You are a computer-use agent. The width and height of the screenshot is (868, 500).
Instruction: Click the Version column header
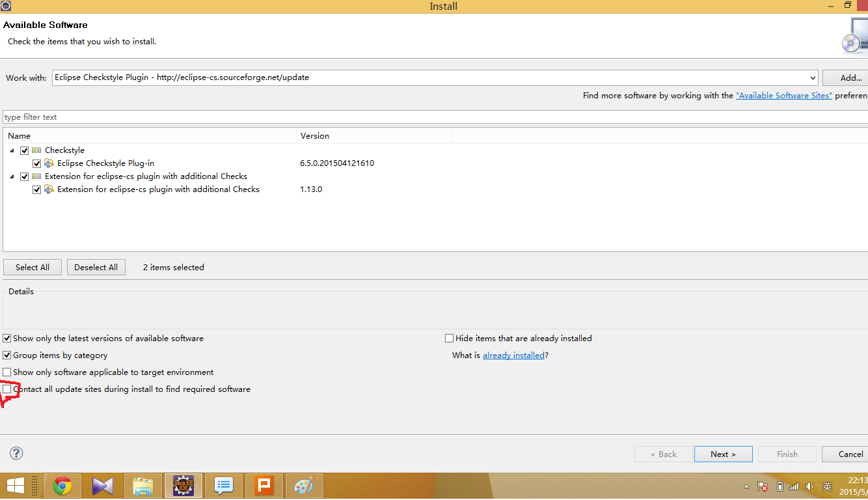click(x=375, y=136)
